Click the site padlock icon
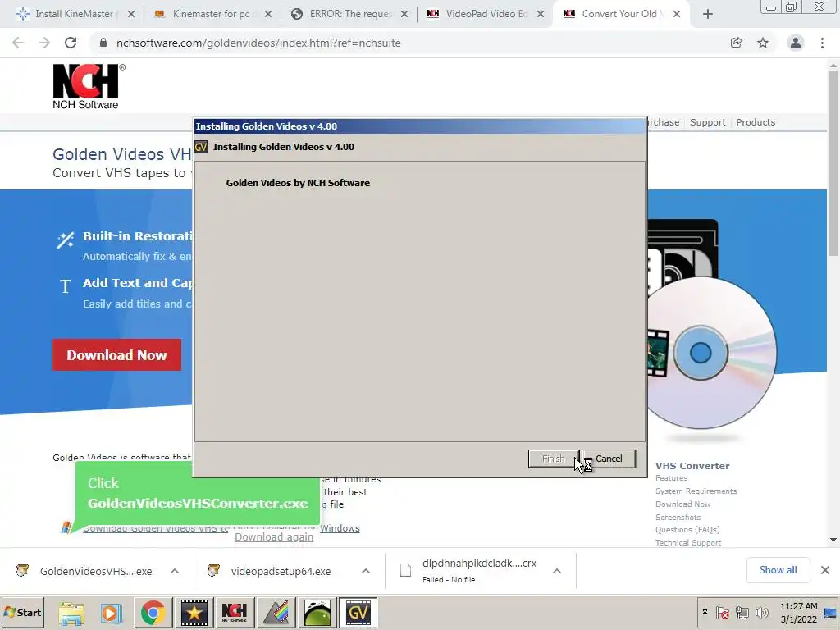The width and height of the screenshot is (840, 630). tap(103, 43)
